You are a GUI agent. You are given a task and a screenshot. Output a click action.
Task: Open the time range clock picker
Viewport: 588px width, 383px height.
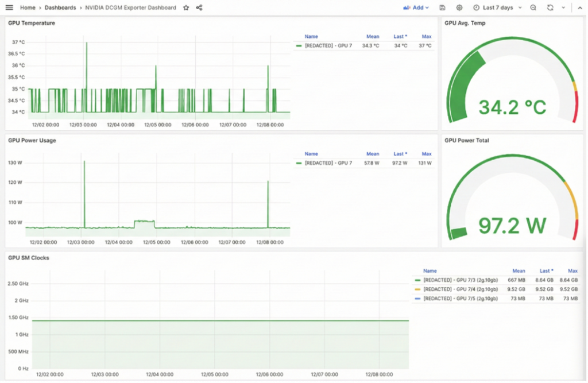tap(476, 7)
